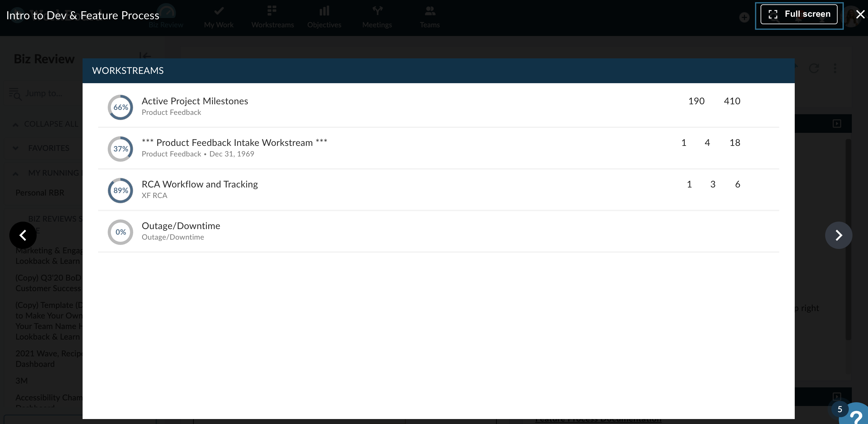Open the three-dot more options menu

(x=835, y=68)
